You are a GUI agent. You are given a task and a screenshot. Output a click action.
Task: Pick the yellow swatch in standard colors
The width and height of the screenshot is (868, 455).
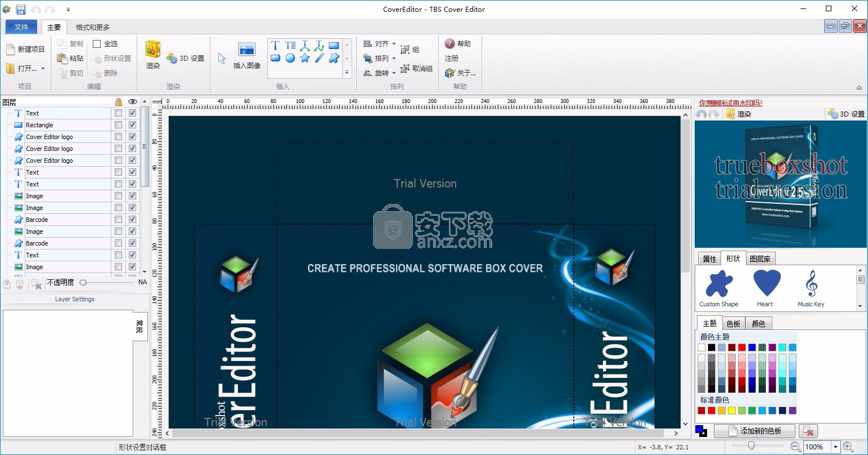(x=732, y=411)
